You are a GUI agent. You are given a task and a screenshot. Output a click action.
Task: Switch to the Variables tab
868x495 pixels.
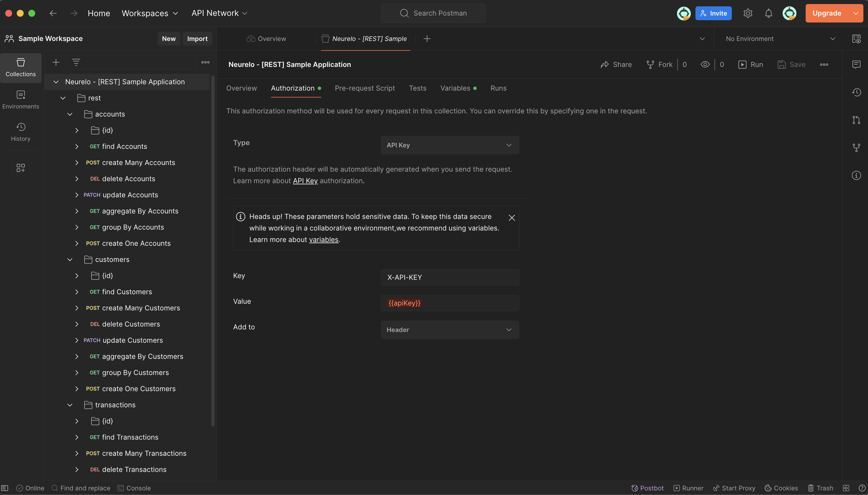tap(455, 88)
